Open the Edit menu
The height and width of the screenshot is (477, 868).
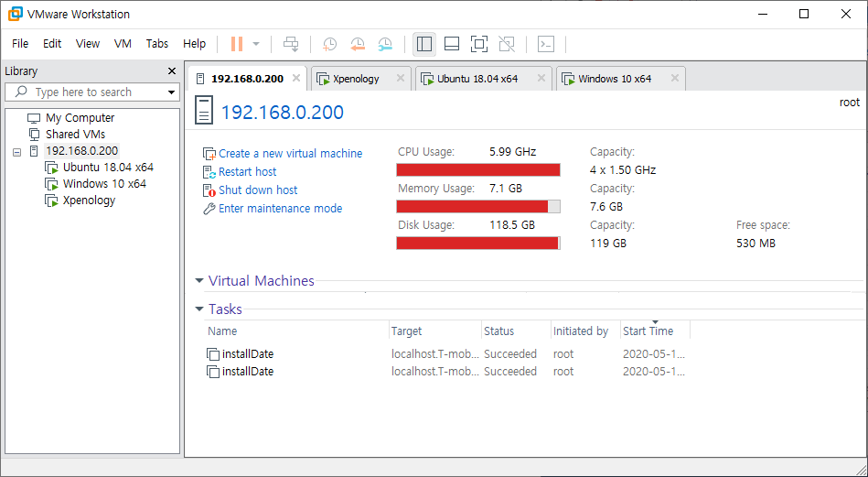click(x=52, y=44)
